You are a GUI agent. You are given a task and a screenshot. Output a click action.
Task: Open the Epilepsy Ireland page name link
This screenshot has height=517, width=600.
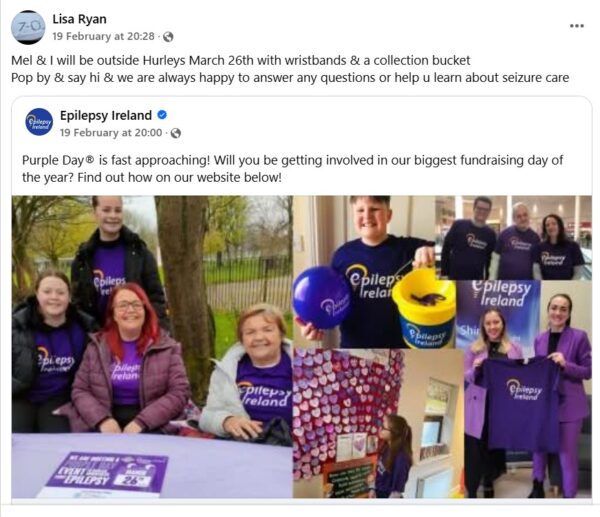[106, 115]
